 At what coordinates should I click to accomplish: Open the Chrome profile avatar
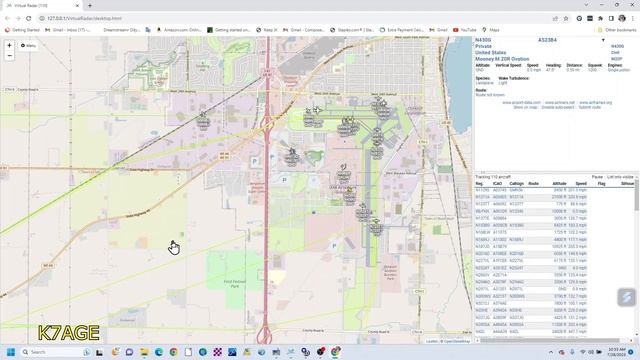[622, 18]
